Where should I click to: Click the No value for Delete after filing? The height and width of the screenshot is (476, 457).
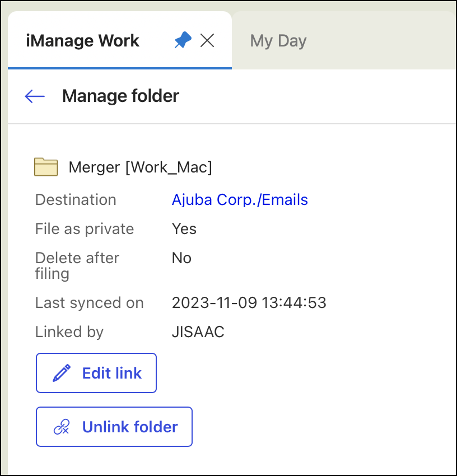coord(181,258)
